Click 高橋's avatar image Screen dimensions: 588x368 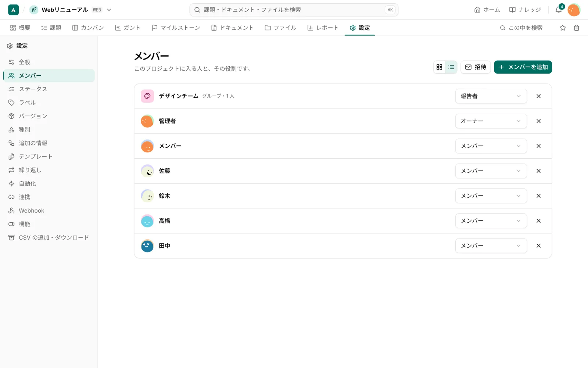click(147, 221)
